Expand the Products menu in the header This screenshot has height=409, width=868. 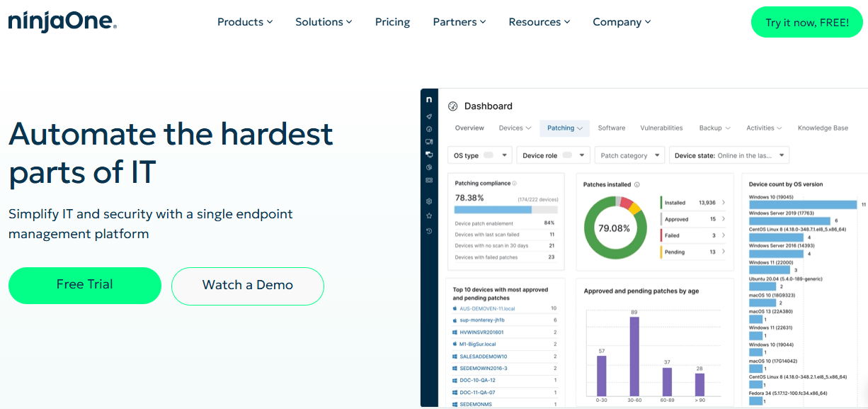[245, 22]
